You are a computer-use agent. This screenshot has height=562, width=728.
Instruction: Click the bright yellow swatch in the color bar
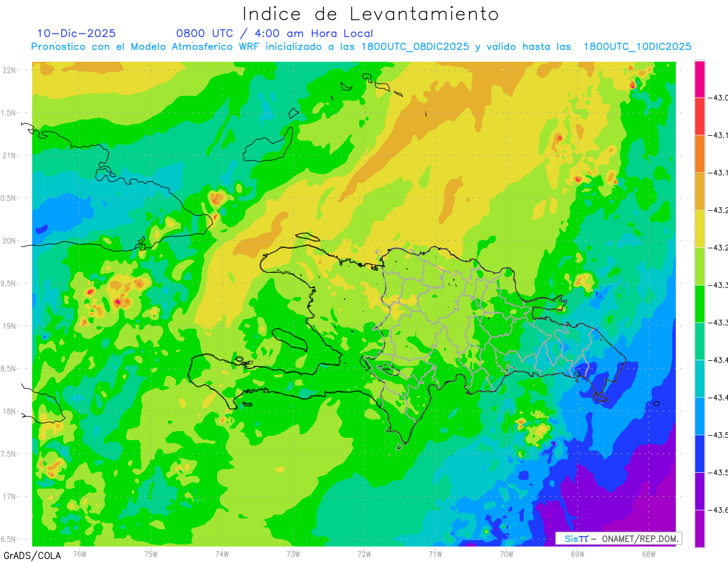coord(699,229)
